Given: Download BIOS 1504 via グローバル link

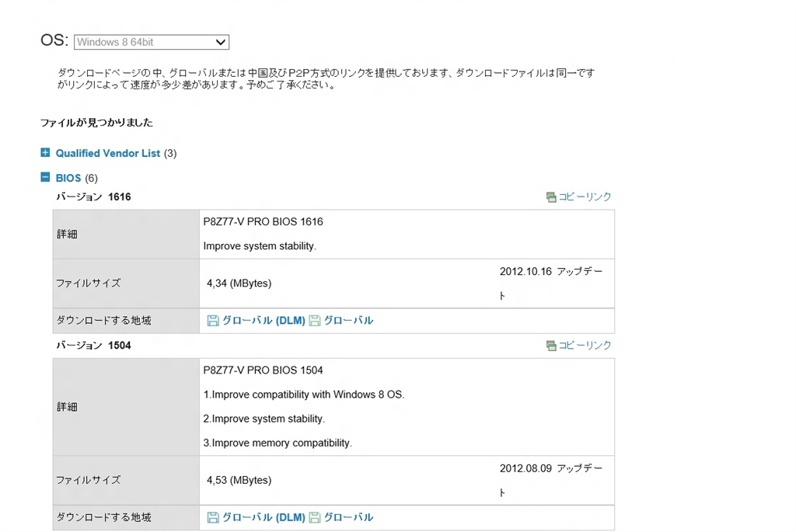Looking at the screenshot, I should click(348, 517).
